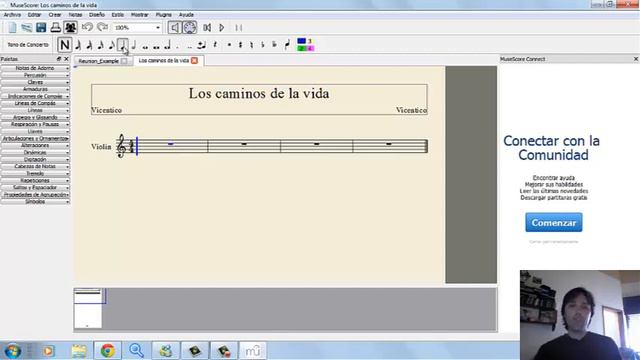Image resolution: width=640 pixels, height=360 pixels.
Task: Expand the Armaduras palette
Action: (x=35, y=89)
